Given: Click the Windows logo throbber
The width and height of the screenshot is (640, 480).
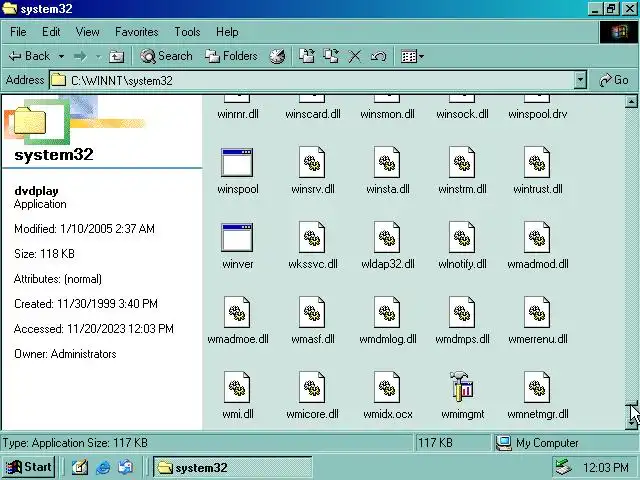Looking at the screenshot, I should coord(618,32).
